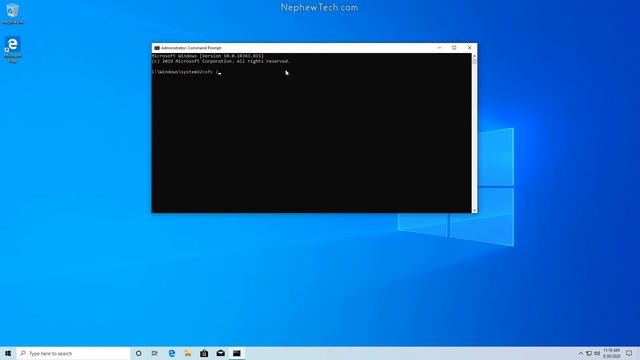Image resolution: width=640 pixels, height=360 pixels.
Task: Click the 'Microsoft Windows [Version' line in console
Action: click(x=208, y=56)
